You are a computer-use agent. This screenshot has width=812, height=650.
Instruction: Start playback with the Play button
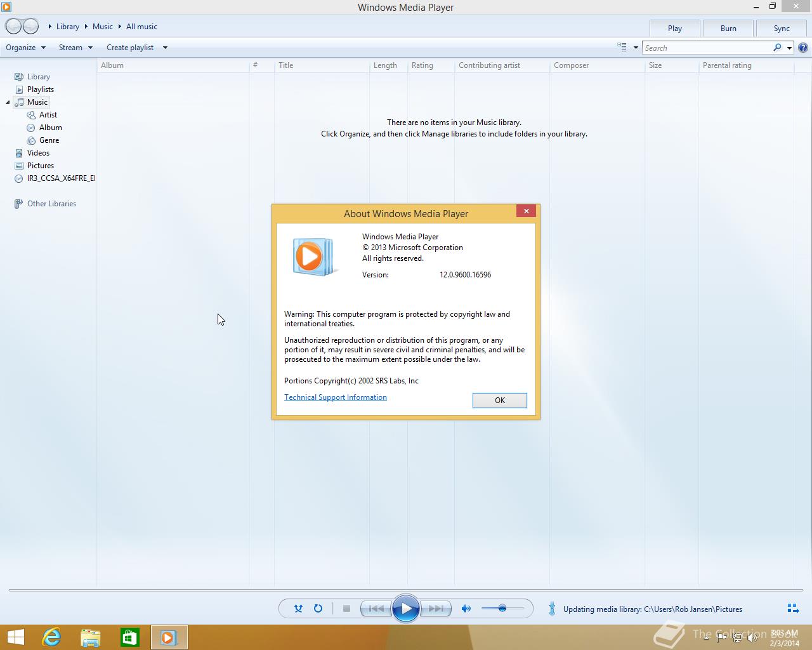point(406,609)
